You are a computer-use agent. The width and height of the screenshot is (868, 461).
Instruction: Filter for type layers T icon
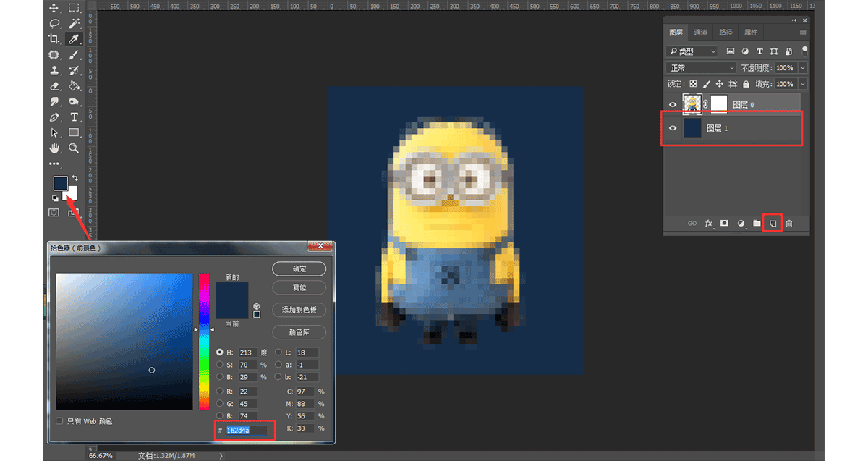(759, 51)
